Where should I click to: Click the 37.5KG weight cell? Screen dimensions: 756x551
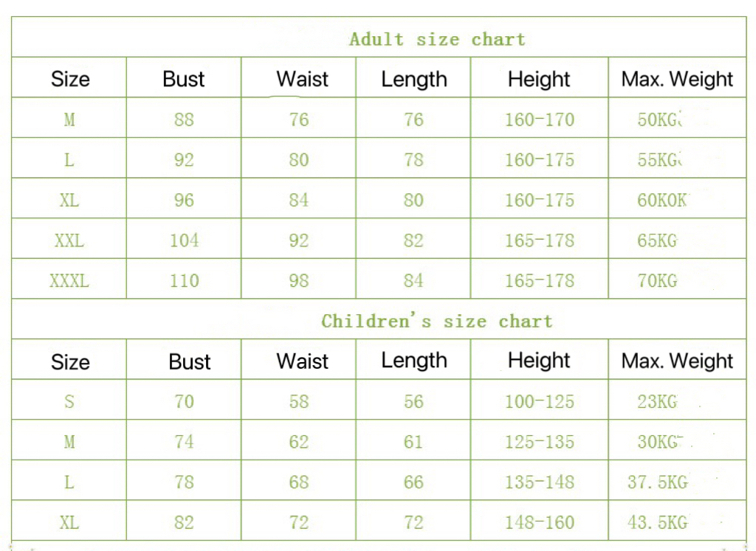(657, 482)
